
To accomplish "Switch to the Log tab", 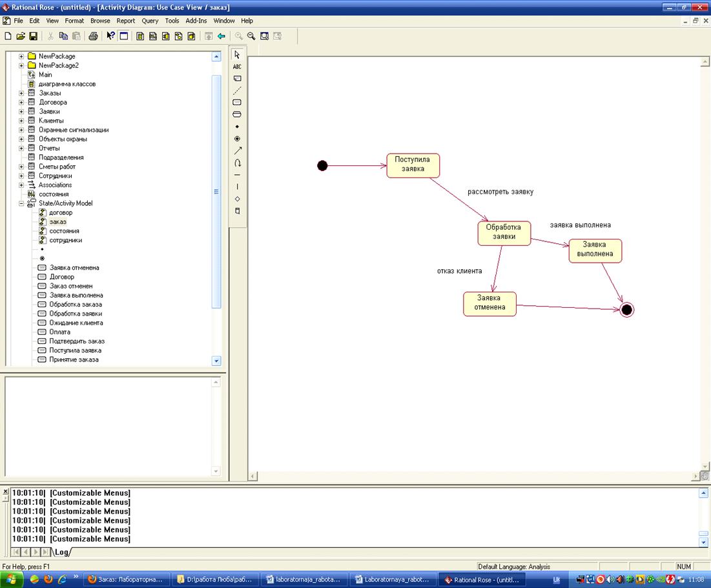I will coord(62,552).
